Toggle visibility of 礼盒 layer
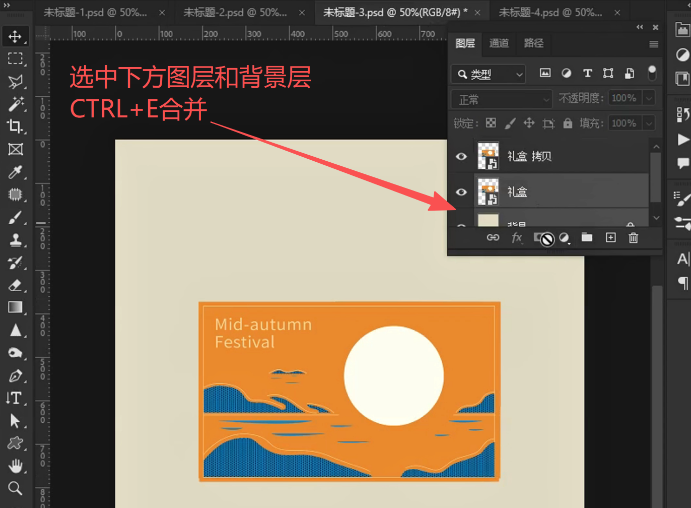Screen dimensions: 691x508 click(461, 192)
